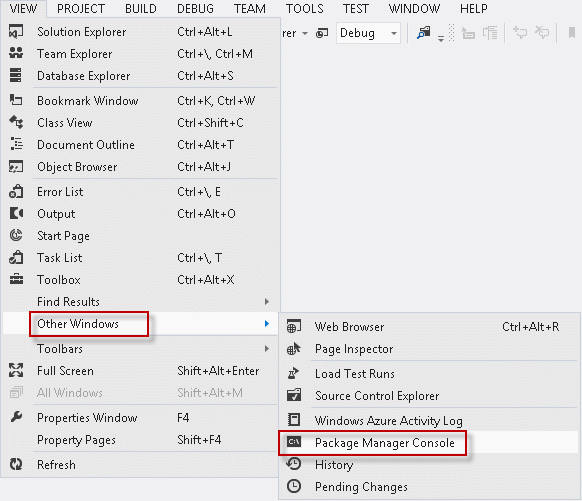582x501 pixels.
Task: Click the Database Explorer icon
Action: 16,75
